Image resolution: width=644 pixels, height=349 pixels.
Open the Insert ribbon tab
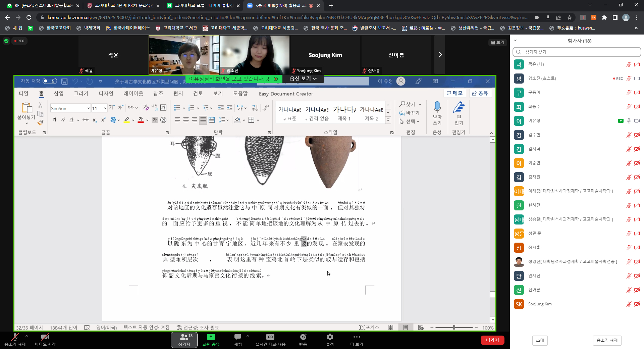tap(59, 94)
